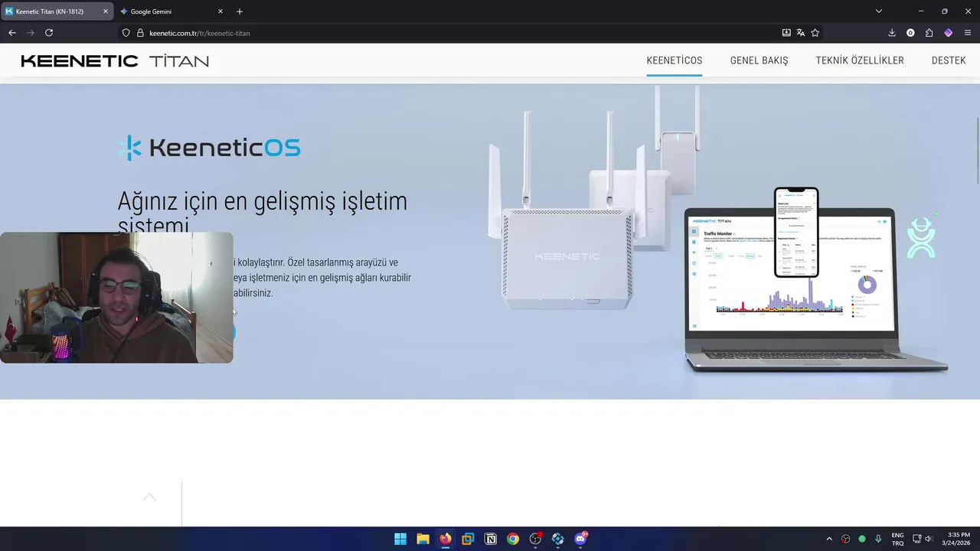Open the VirtualBox icon in taskbar
This screenshot has height=551, width=980.
coord(468,539)
